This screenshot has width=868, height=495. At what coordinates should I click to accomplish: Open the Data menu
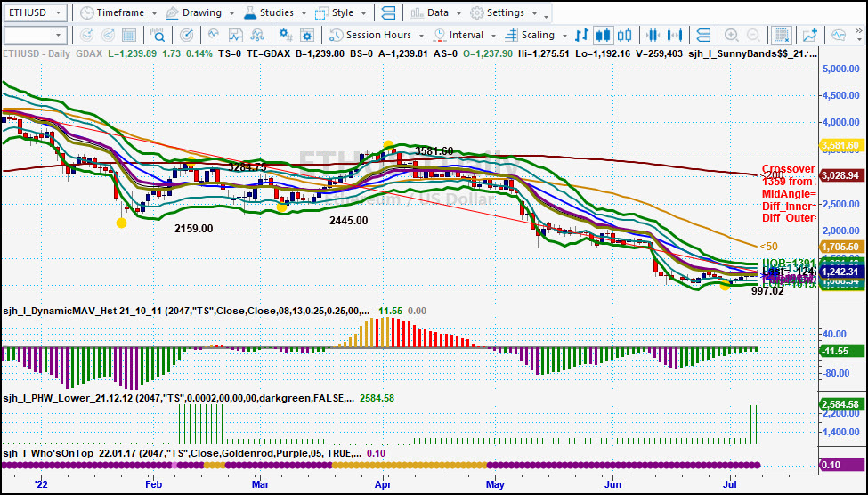pyautogui.click(x=435, y=12)
